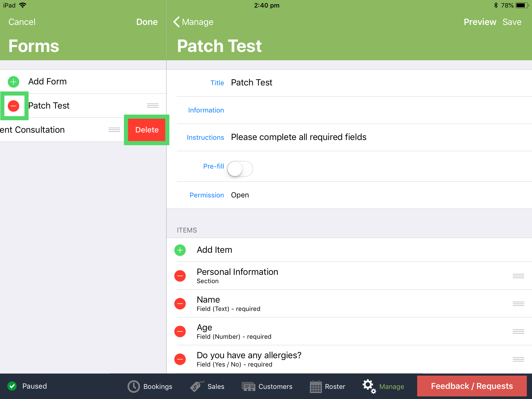The width and height of the screenshot is (532, 399).
Task: Go back using the Manage chevron
Action: coord(193,22)
